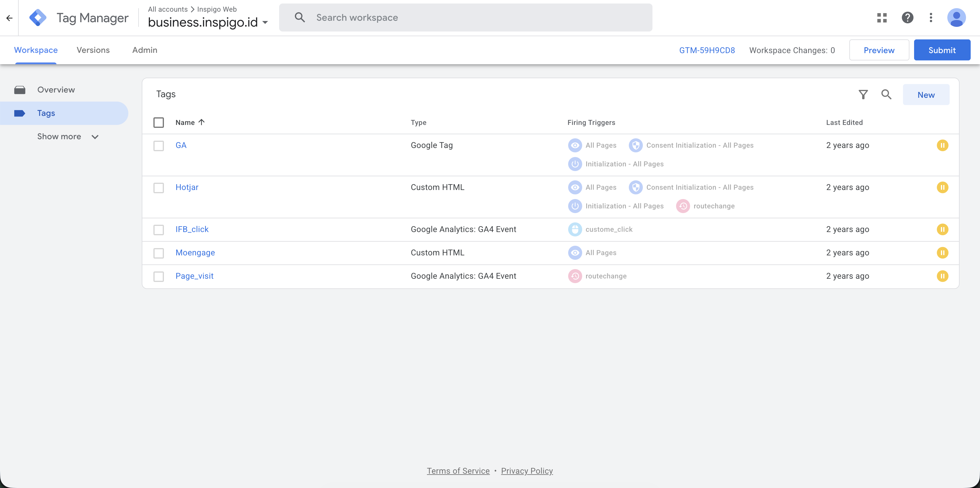Image resolution: width=980 pixels, height=488 pixels.
Task: Click the Workspace Changes: 0 text
Action: (x=792, y=50)
